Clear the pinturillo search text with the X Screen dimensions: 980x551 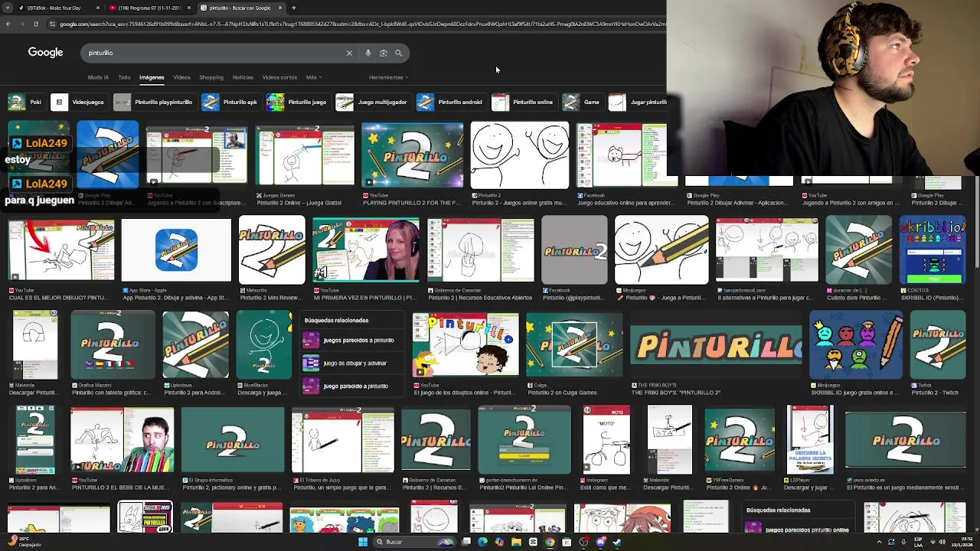click(349, 53)
